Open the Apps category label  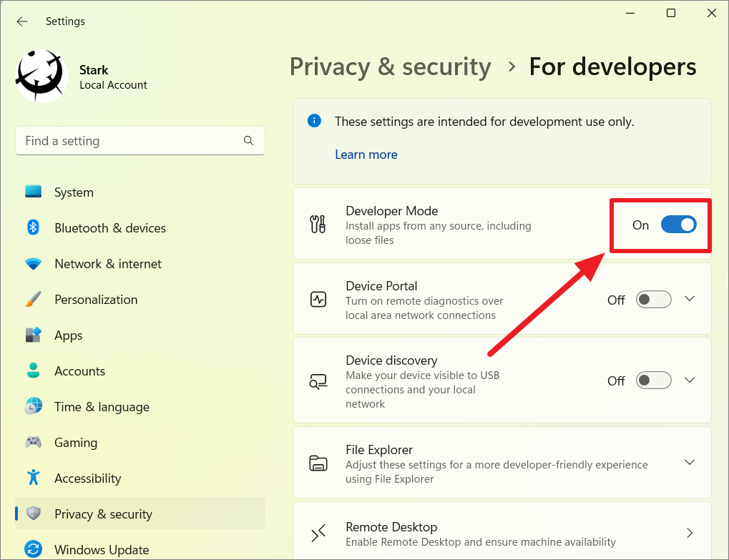[69, 335]
